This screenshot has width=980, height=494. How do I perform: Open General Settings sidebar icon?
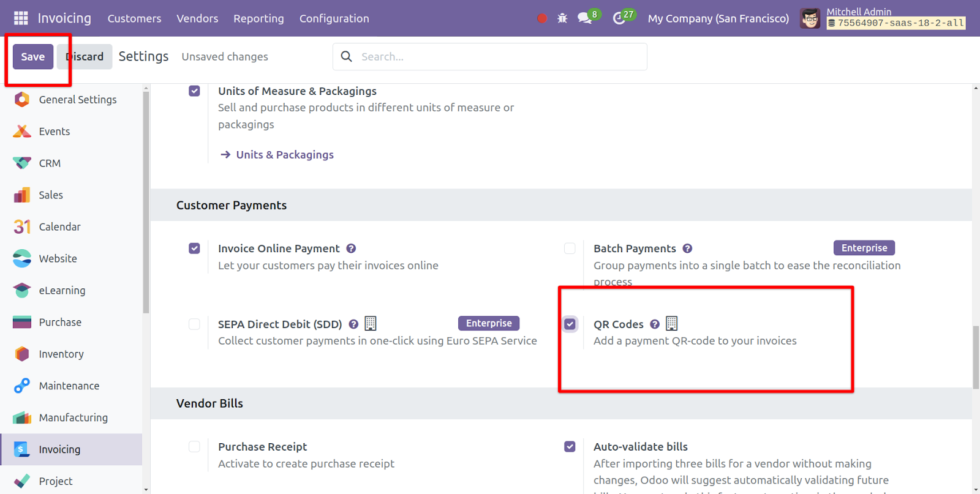[22, 99]
